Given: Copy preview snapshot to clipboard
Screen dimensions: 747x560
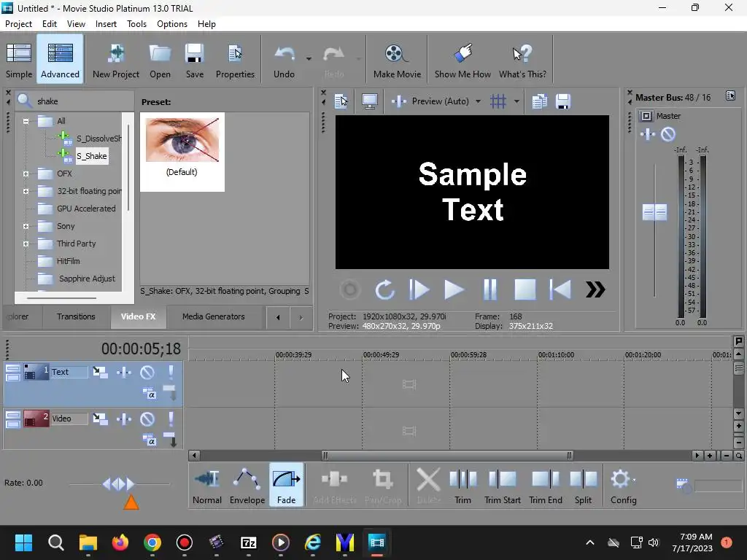Looking at the screenshot, I should tap(539, 101).
